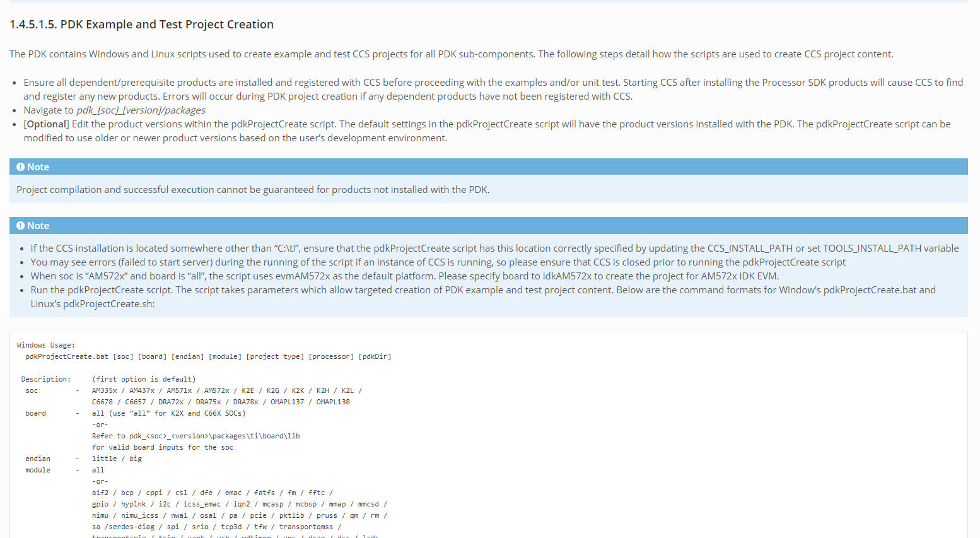Viewport: 980px width, 538px height.
Task: Click the 'endian' parameter name in the code block
Action: tap(38, 459)
